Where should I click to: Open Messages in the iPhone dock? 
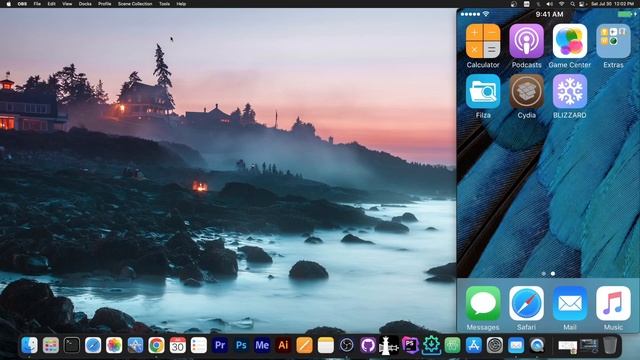pyautogui.click(x=483, y=303)
